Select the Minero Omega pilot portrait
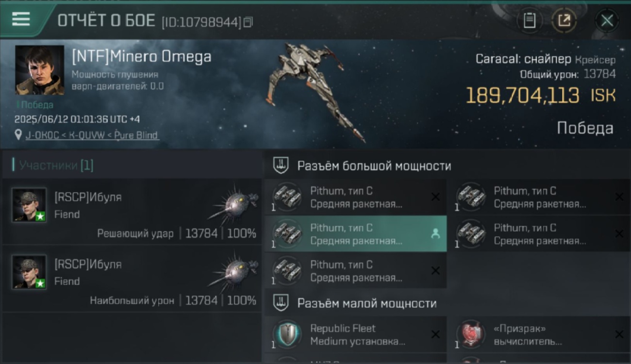 click(39, 70)
